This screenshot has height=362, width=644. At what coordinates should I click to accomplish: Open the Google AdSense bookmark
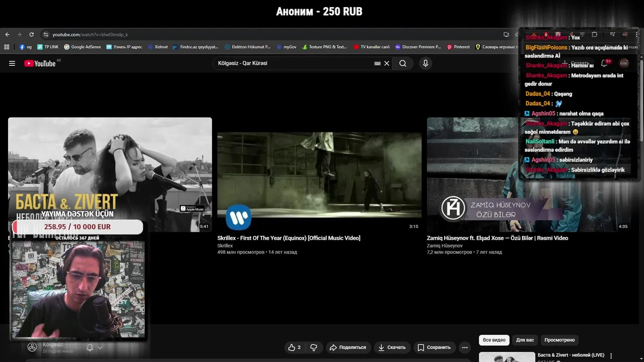(83, 47)
